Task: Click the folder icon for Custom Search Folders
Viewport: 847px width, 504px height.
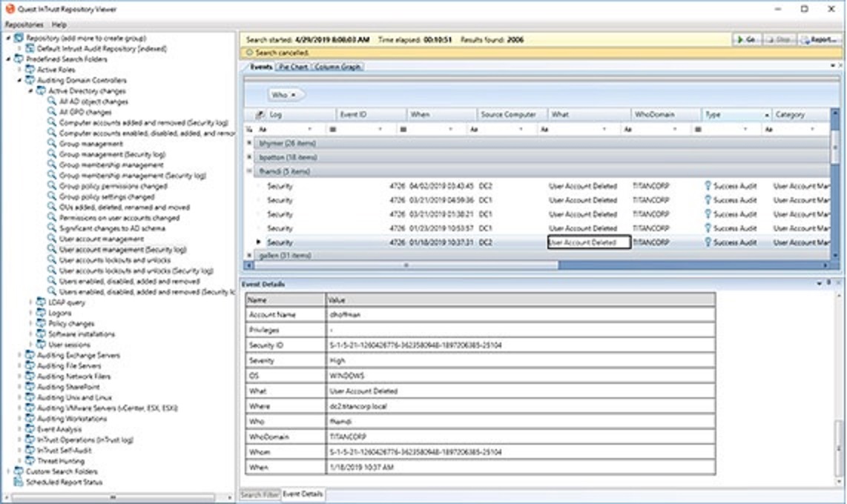Action: [x=19, y=471]
